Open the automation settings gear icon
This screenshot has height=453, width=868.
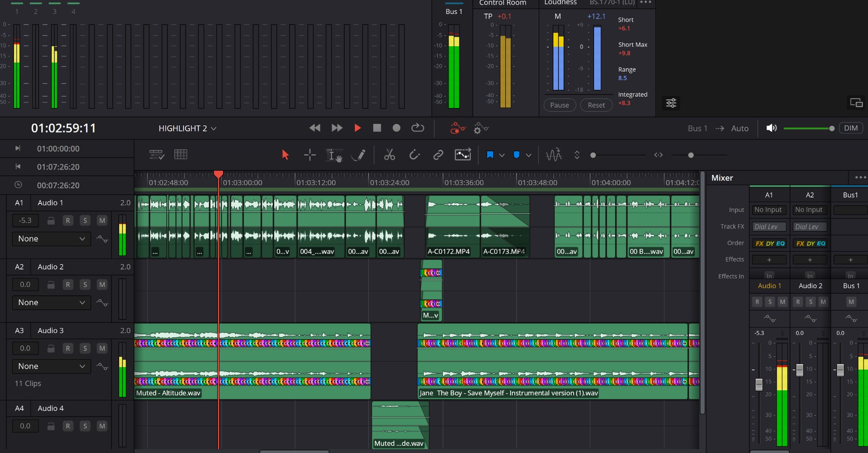pyautogui.click(x=480, y=128)
